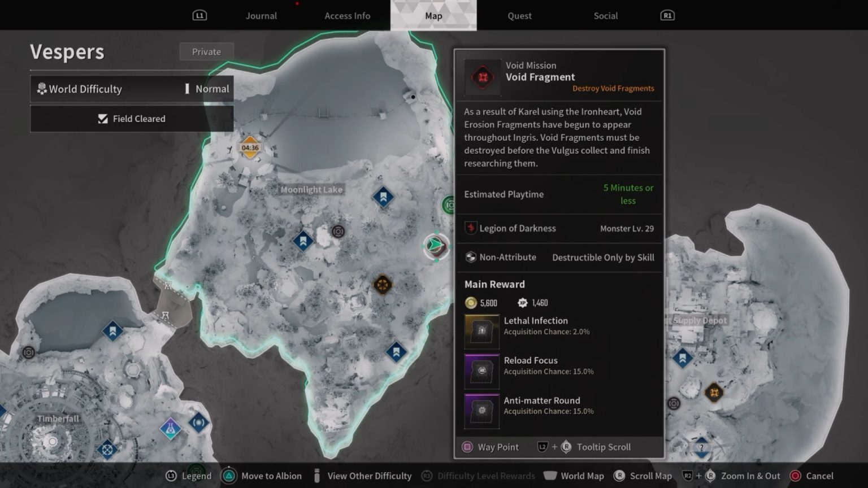Click the Vespers region title
Image resolution: width=868 pixels, height=488 pixels.
click(x=67, y=52)
